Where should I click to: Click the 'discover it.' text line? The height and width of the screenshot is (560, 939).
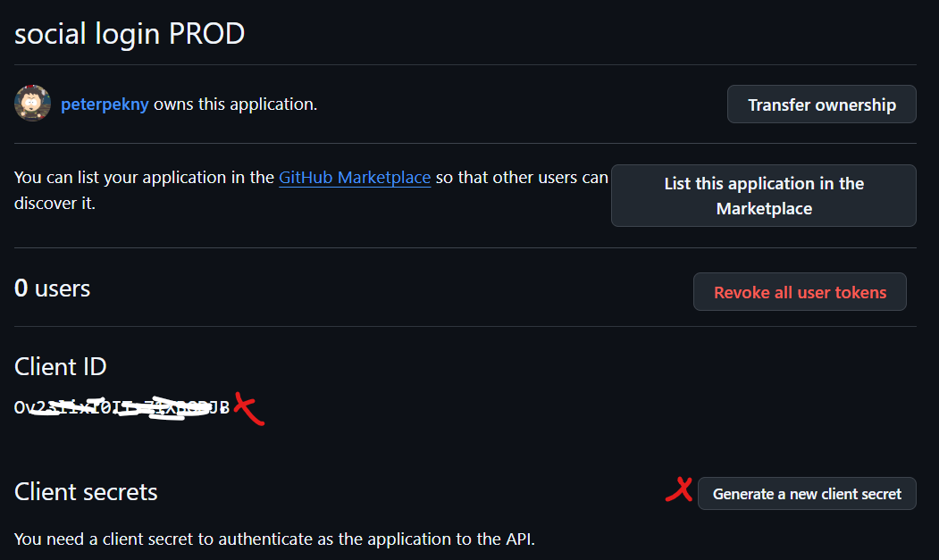tap(54, 204)
